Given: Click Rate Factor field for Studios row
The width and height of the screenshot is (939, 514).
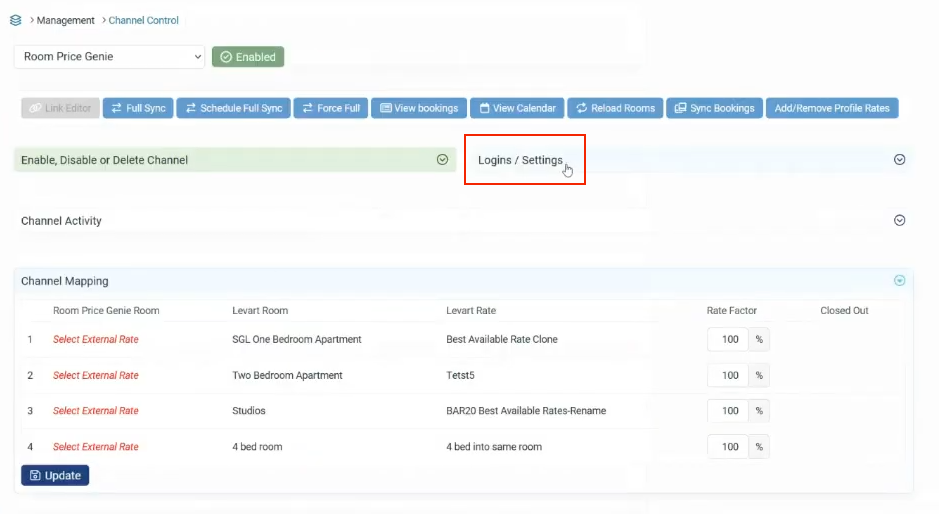Looking at the screenshot, I should 729,411.
